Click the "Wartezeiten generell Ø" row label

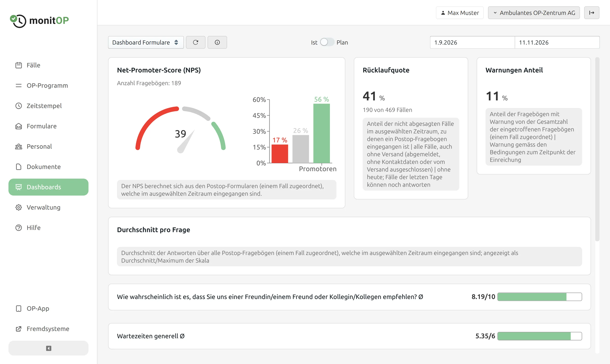(x=151, y=336)
